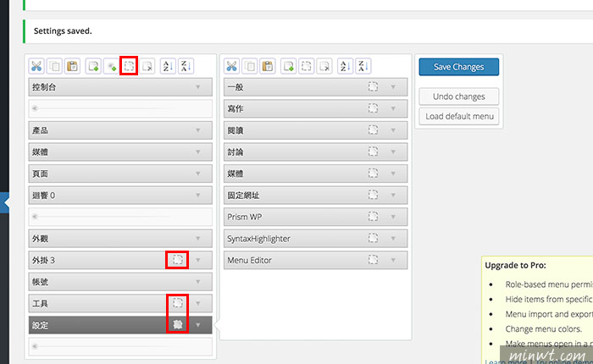The height and width of the screenshot is (364, 593).
Task: Toggle hidden flag on Prism WP item
Action: coord(373,217)
